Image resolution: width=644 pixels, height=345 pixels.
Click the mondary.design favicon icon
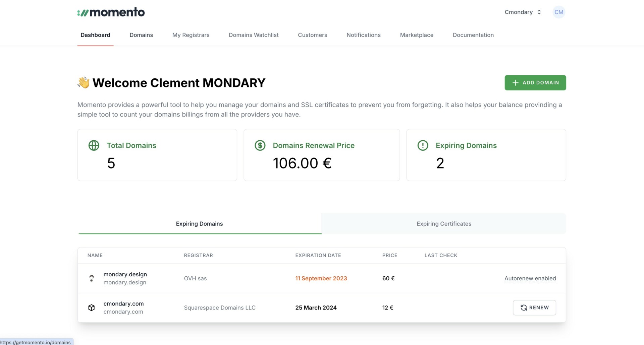92,278
